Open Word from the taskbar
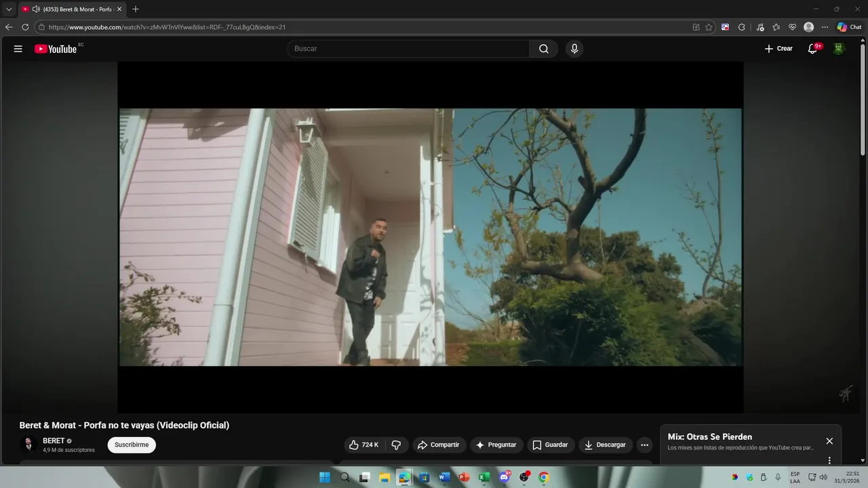Image resolution: width=868 pixels, height=488 pixels. (444, 477)
